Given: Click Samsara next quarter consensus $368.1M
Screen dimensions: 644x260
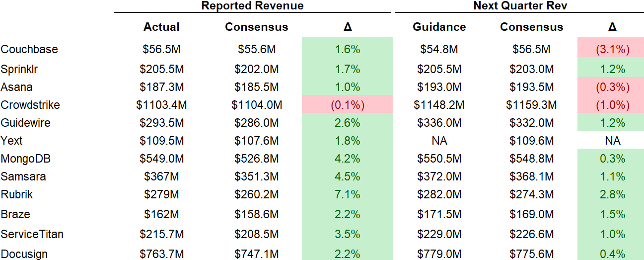Looking at the screenshot, I should click(x=532, y=176).
